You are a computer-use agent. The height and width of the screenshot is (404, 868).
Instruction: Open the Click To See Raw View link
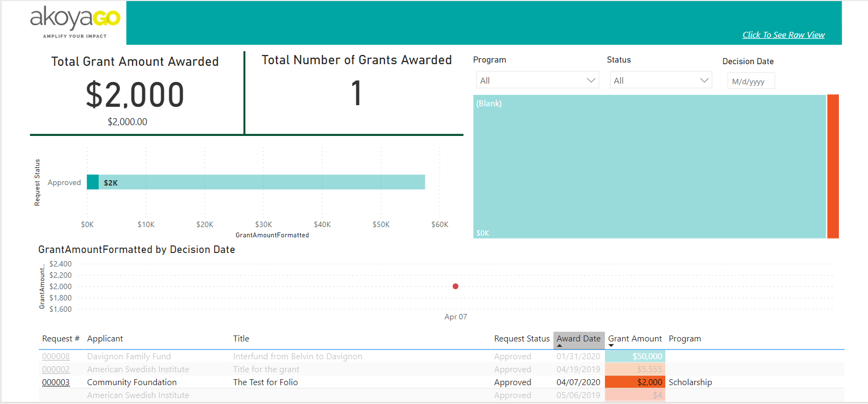(x=783, y=35)
